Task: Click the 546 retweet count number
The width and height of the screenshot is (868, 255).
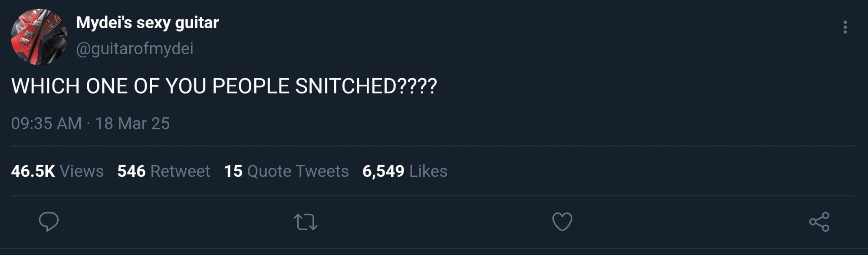Action: pyautogui.click(x=131, y=171)
